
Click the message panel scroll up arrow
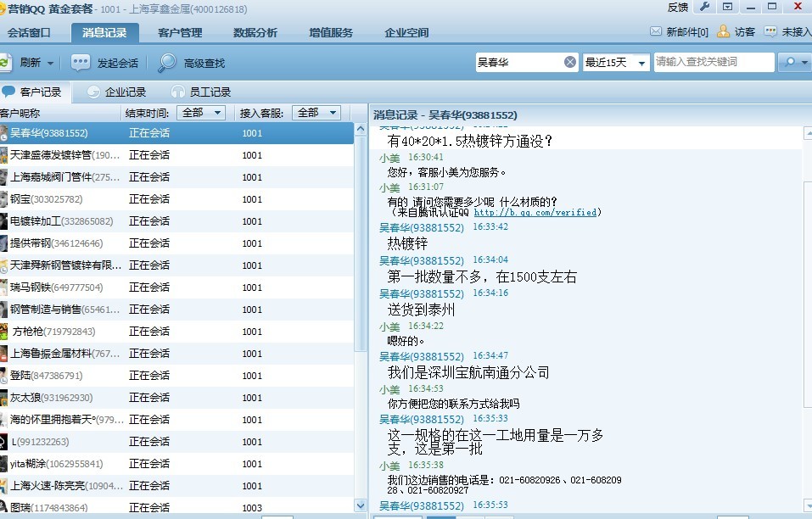[808, 133]
